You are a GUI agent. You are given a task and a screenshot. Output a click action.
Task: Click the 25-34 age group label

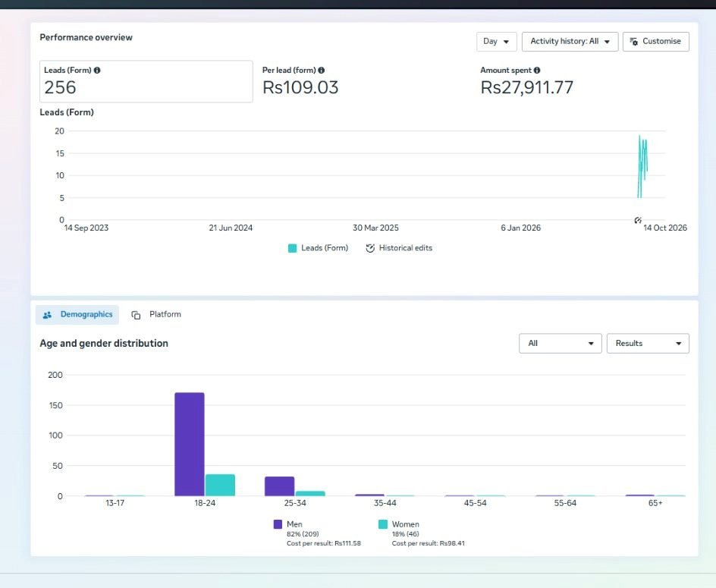pos(295,503)
